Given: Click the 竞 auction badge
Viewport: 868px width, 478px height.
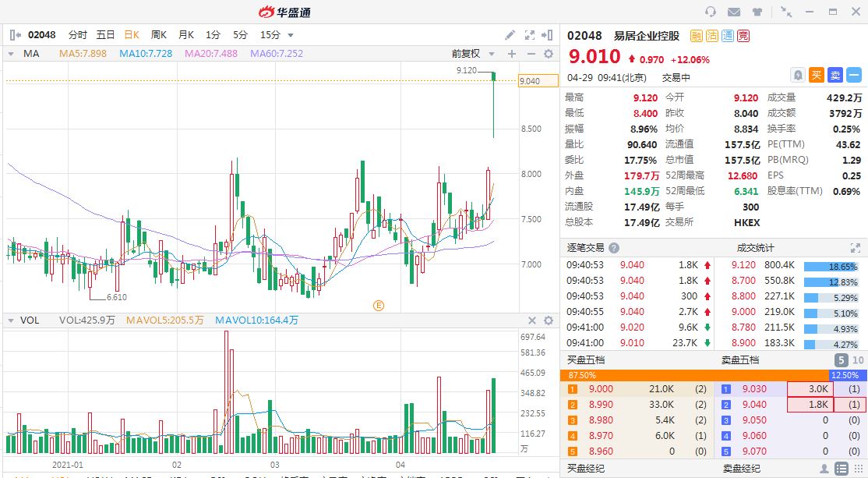Looking at the screenshot, I should 743,36.
